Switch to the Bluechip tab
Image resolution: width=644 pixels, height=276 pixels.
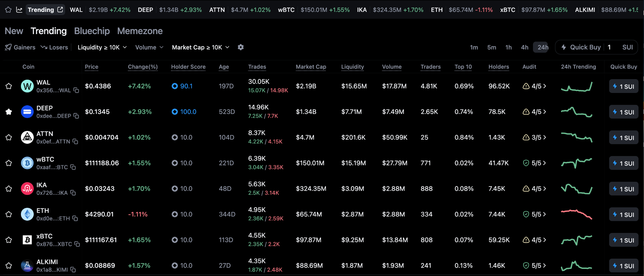92,31
